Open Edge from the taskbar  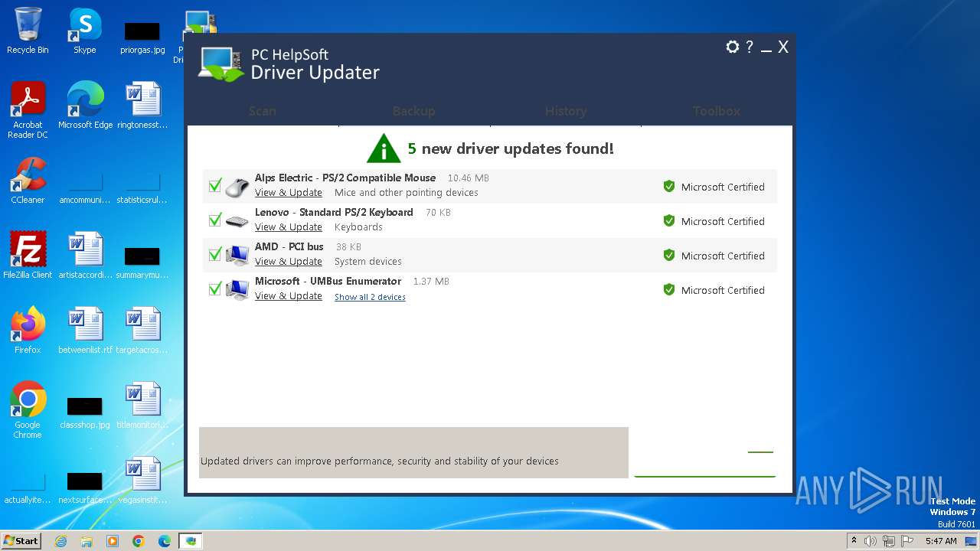(165, 541)
